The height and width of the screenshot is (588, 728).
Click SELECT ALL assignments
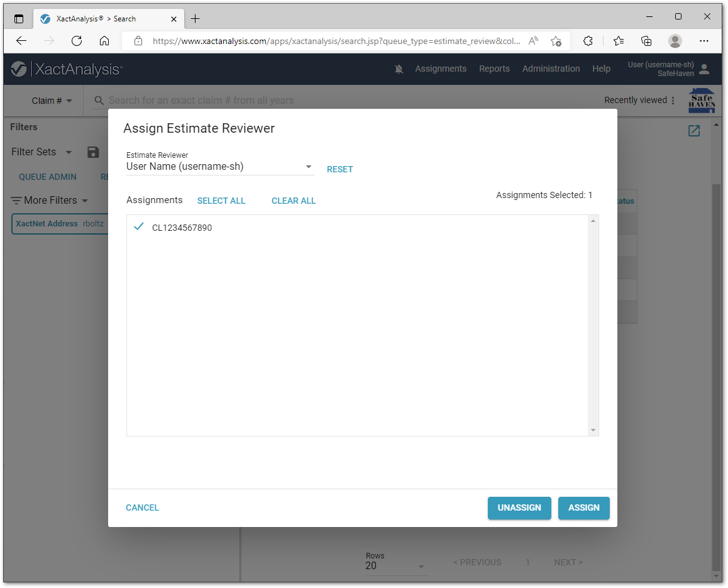click(x=221, y=201)
